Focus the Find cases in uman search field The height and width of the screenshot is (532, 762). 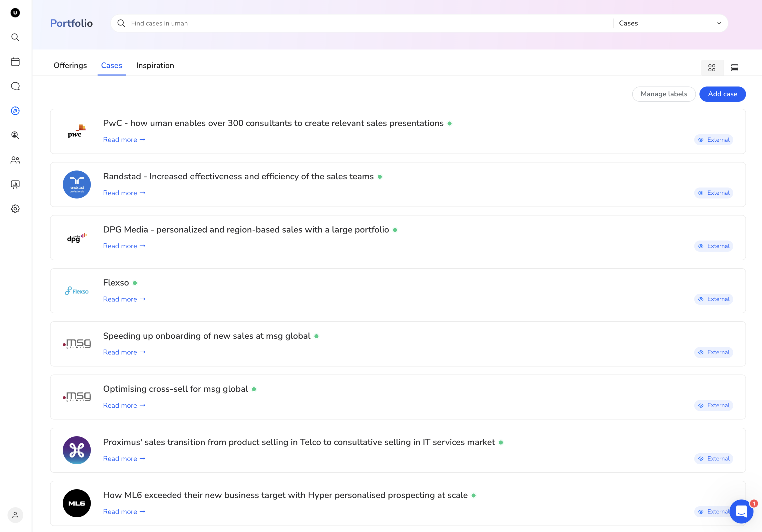click(x=365, y=23)
